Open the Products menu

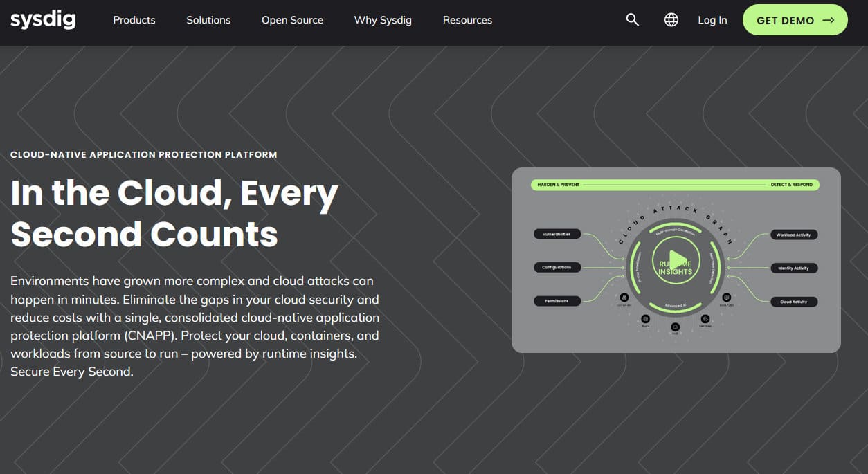[134, 20]
